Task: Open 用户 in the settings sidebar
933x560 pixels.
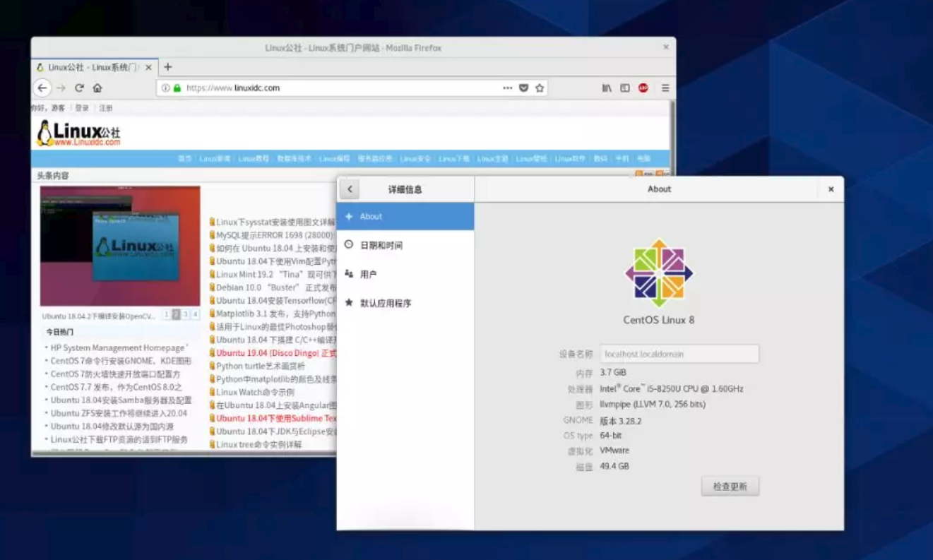Action: pyautogui.click(x=405, y=274)
